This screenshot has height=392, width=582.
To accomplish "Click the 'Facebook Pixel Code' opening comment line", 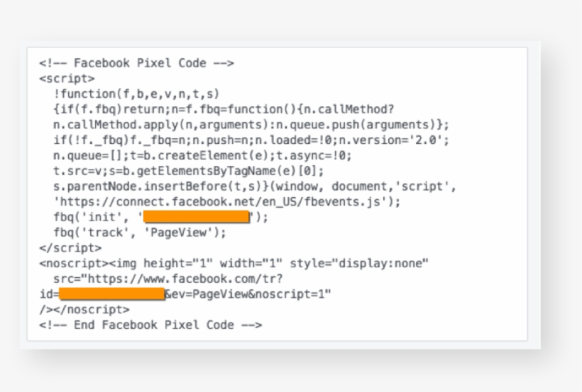I will 136,63.
